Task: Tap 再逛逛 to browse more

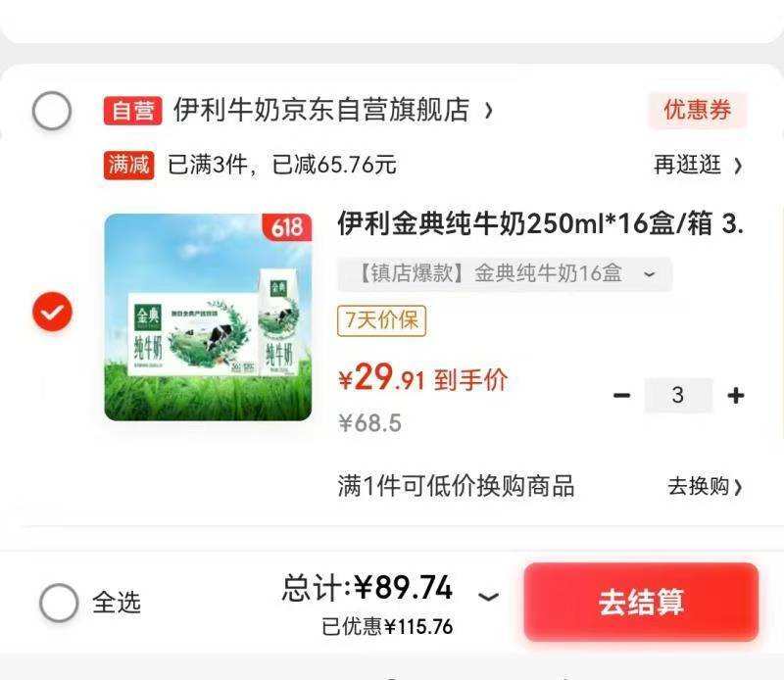Action: 698,165
